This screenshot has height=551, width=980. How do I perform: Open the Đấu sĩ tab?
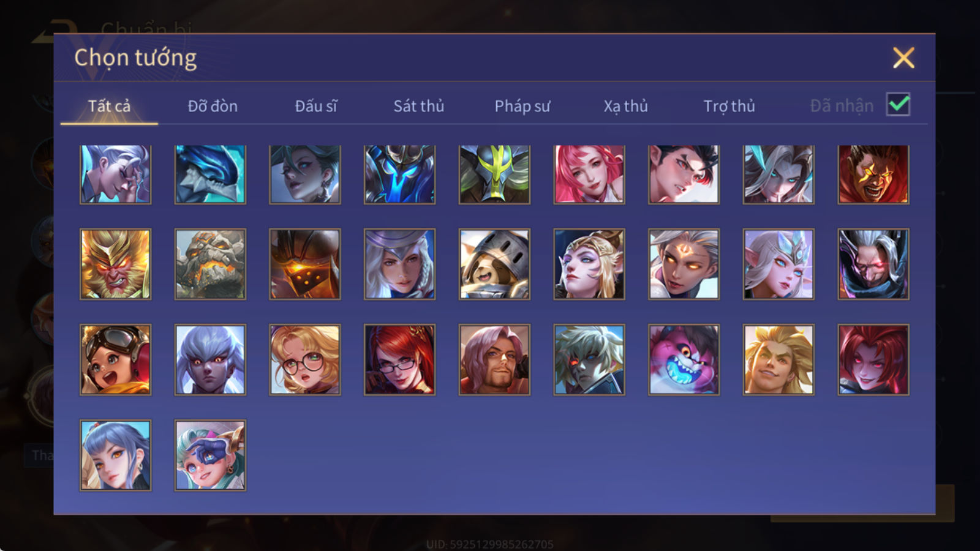(316, 106)
